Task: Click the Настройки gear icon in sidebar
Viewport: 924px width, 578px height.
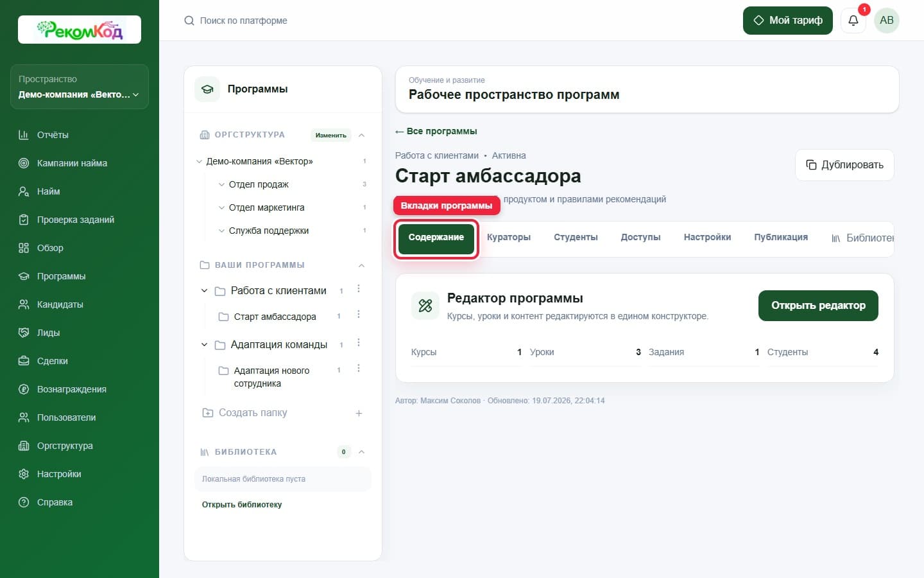Action: 24,474
